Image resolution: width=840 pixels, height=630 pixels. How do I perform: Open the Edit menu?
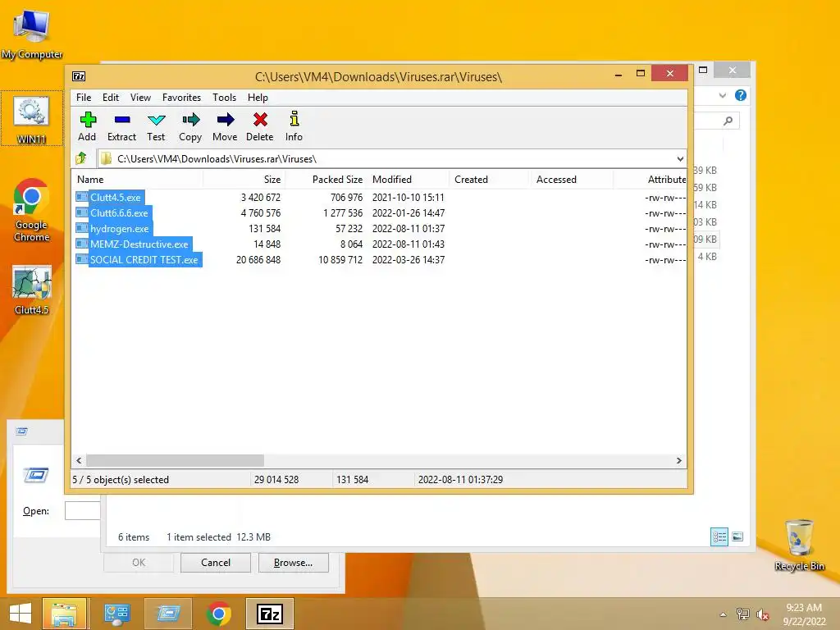coord(111,98)
